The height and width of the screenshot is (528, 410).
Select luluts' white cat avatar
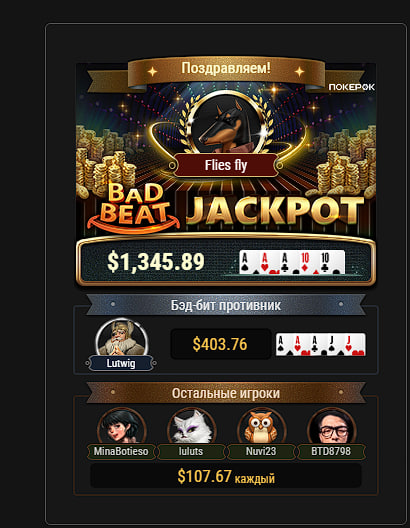(x=191, y=426)
